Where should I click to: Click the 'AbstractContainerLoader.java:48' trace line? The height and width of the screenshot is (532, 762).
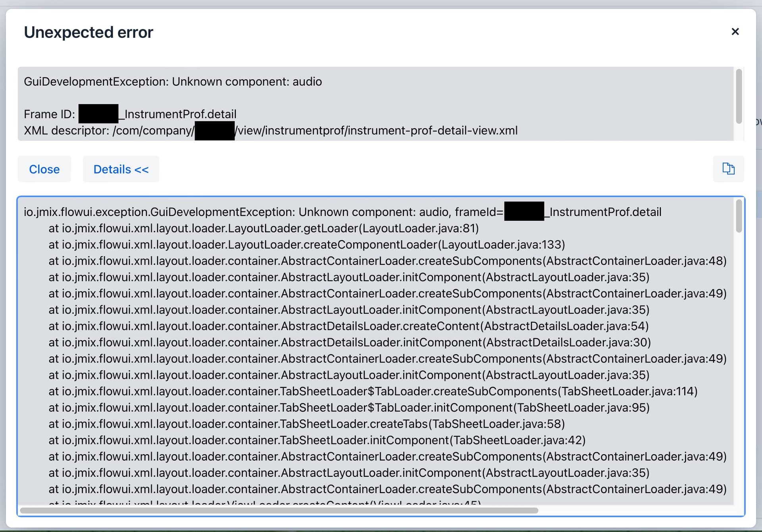(388, 261)
